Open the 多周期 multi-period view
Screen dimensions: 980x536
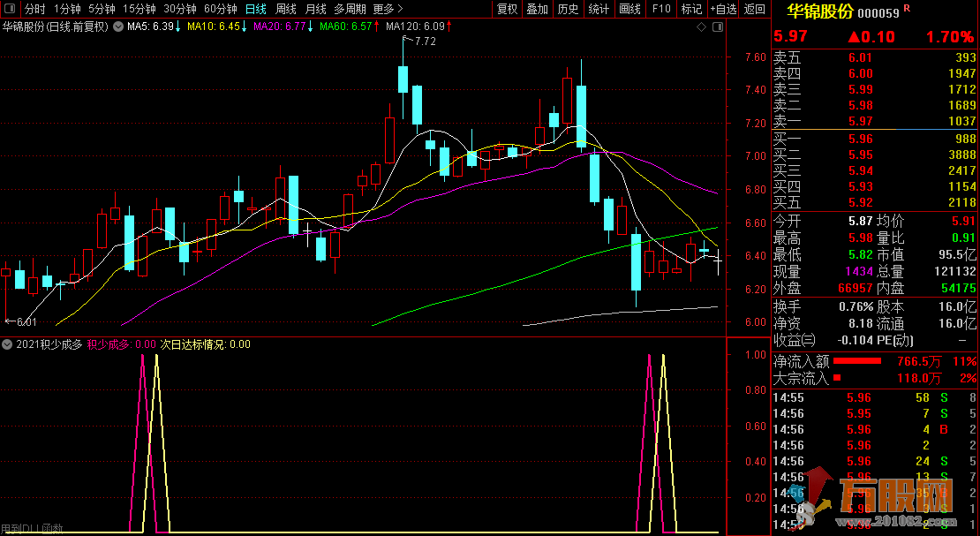350,9
